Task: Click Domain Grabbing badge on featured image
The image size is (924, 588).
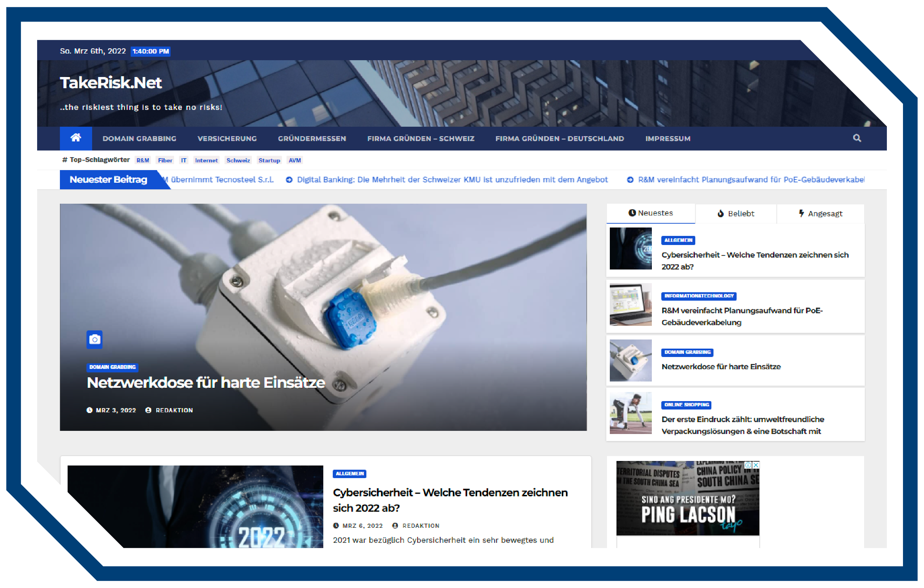Action: tap(112, 367)
